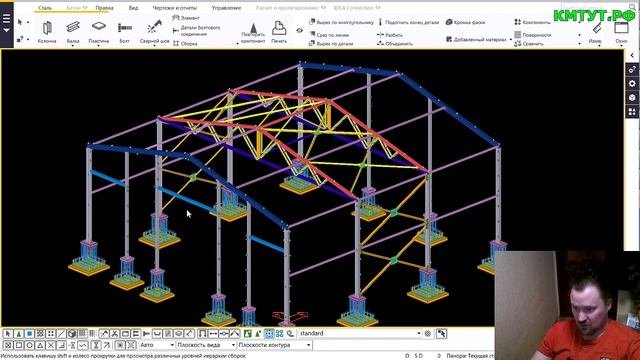Select the Колонна (column) tool
The width and height of the screenshot is (640, 360).
[x=47, y=32]
